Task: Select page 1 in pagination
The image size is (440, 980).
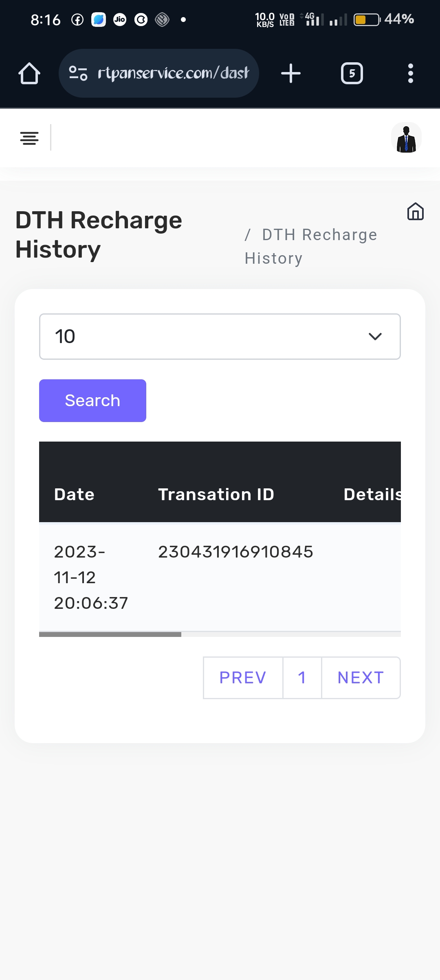Action: pyautogui.click(x=302, y=678)
